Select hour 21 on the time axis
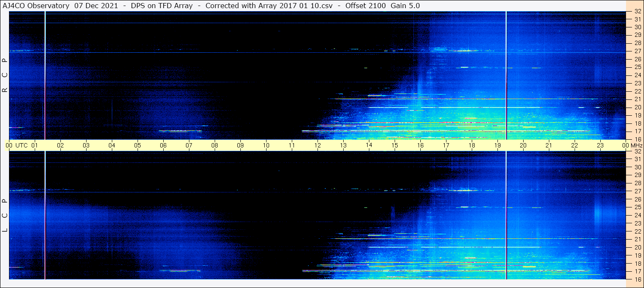The height and width of the screenshot is (288, 644). pyautogui.click(x=549, y=145)
